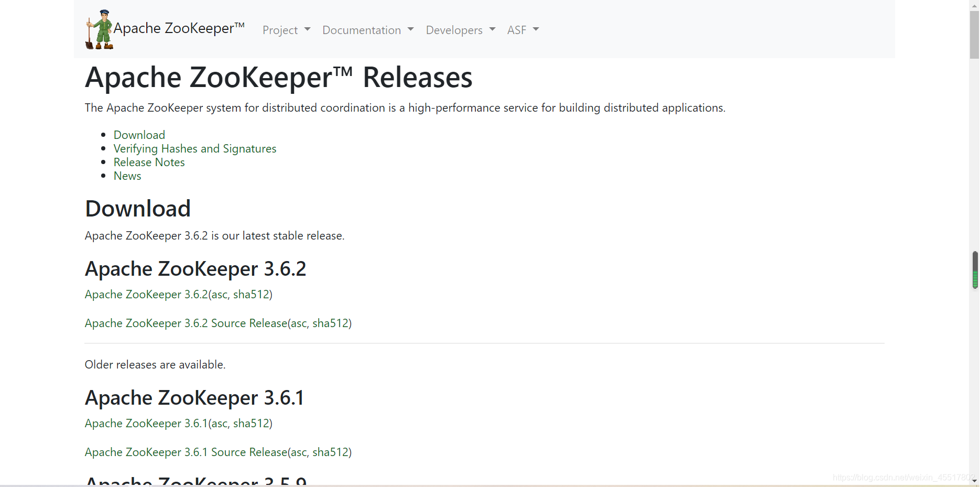Click the Apache ZooKeeper 3.6.1 heading
The image size is (980, 487).
pyautogui.click(x=194, y=398)
